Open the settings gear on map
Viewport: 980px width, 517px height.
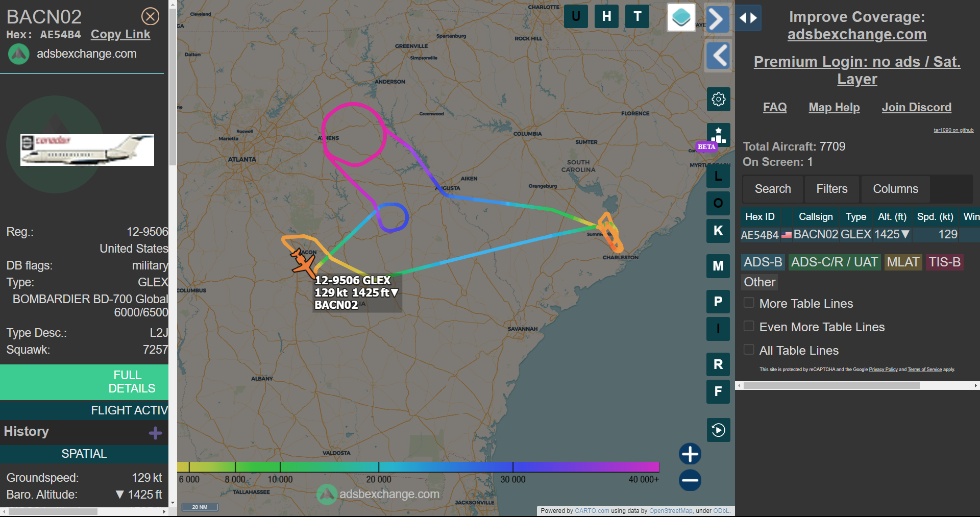tap(719, 99)
